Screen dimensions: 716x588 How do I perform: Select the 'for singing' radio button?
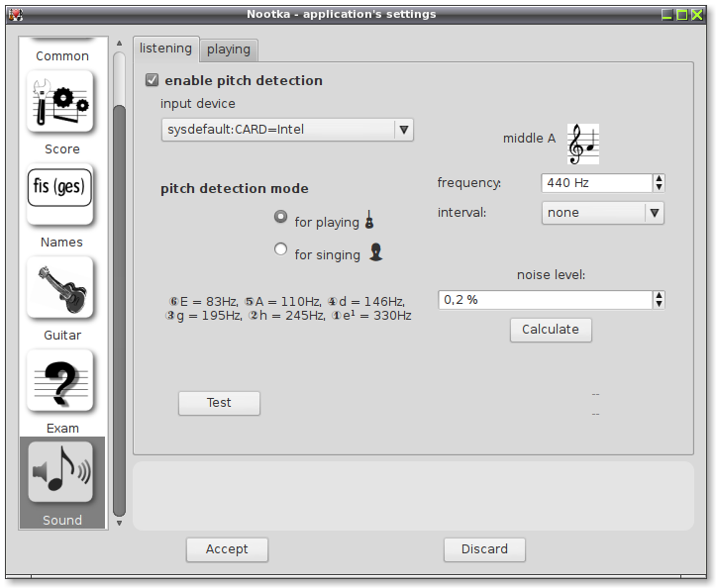click(280, 249)
